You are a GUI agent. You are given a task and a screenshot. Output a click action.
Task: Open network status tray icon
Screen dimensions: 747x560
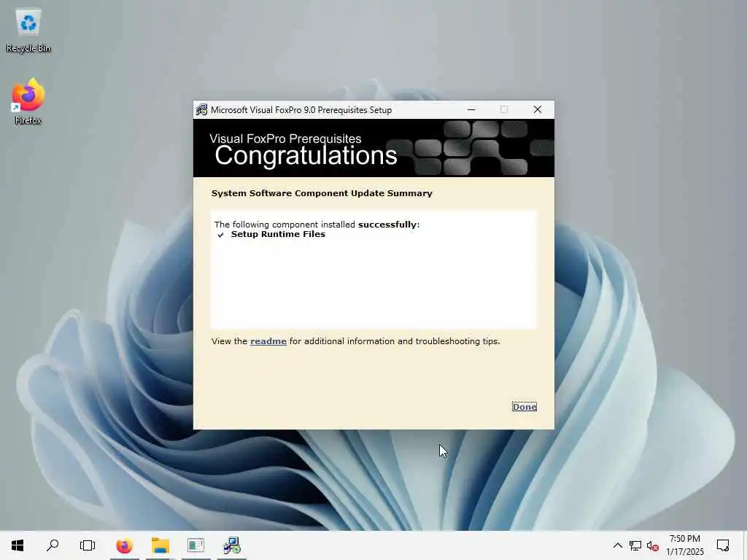(635, 545)
